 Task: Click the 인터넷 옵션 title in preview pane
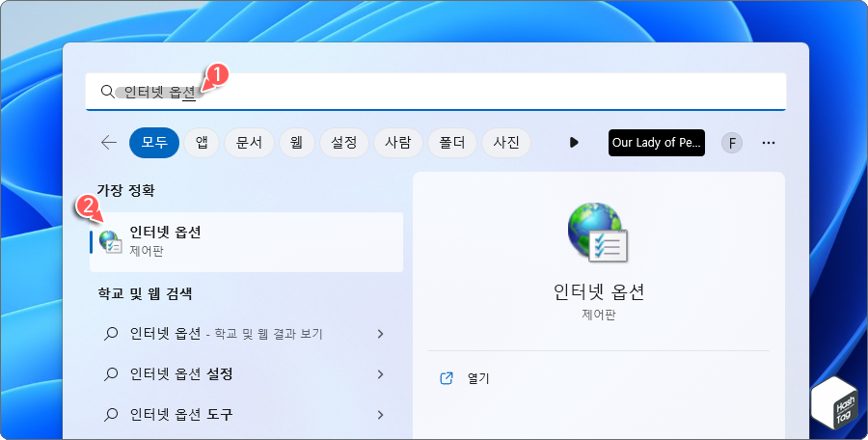599,291
